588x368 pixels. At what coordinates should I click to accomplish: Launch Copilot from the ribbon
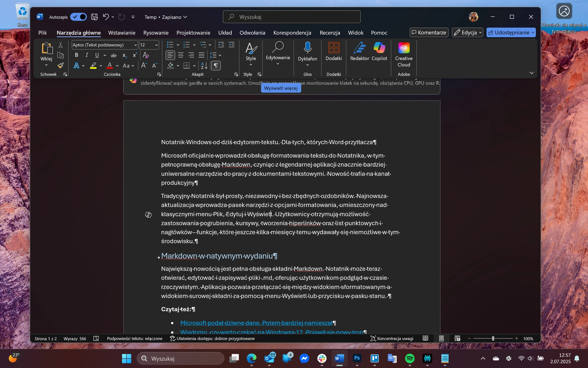tap(379, 52)
